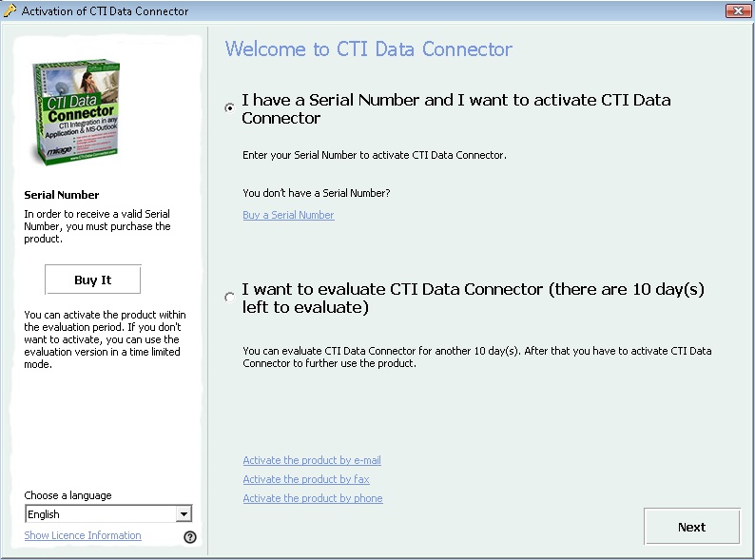Open the 'Buy a Serial Number' link
The width and height of the screenshot is (755, 560).
coord(288,215)
